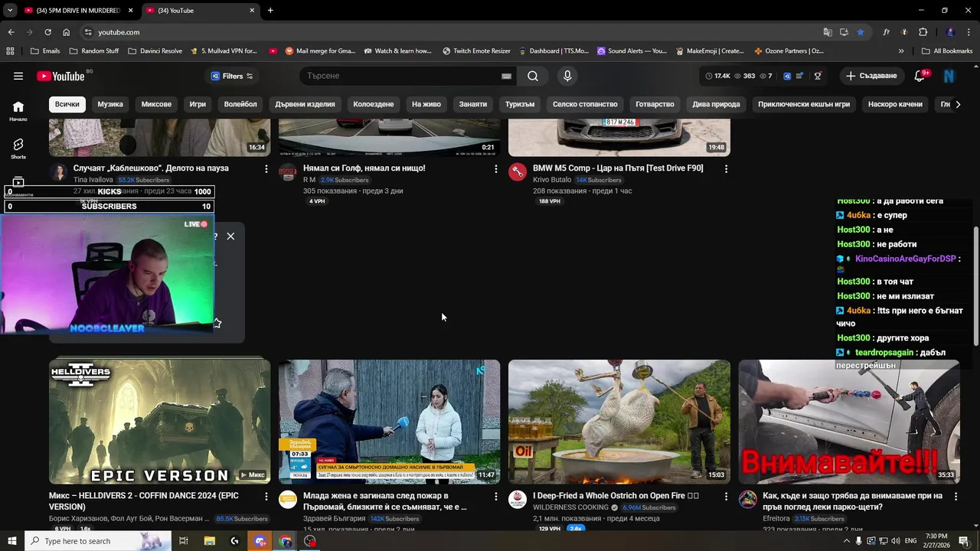Open the vidIQ Filters control
Image resolution: width=980 pixels, height=551 pixels.
tap(232, 76)
